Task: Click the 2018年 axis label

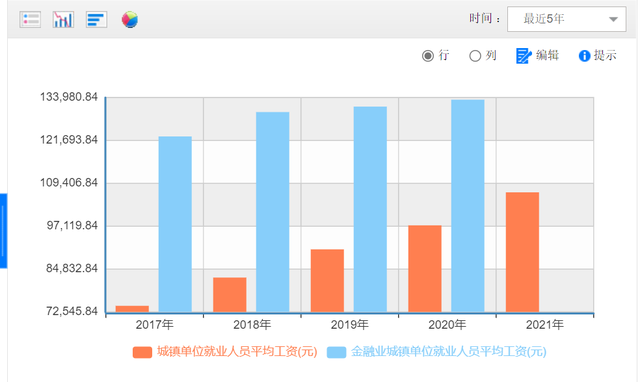Action: tap(252, 325)
